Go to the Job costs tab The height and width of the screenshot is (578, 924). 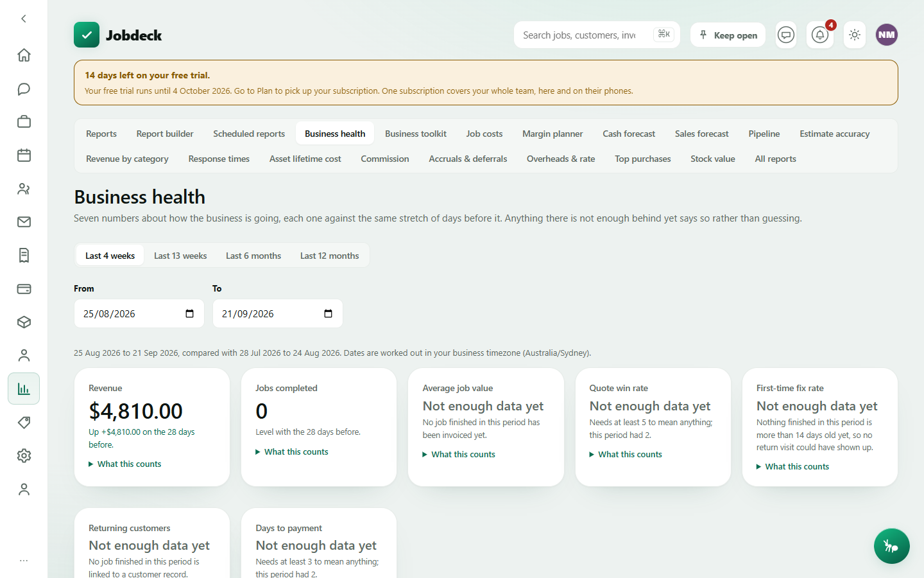click(484, 134)
